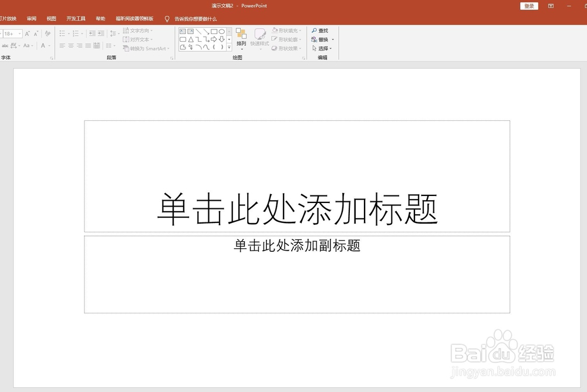587x392 pixels.
Task: Open the 字体 font dialog launcher
Action: pos(51,58)
